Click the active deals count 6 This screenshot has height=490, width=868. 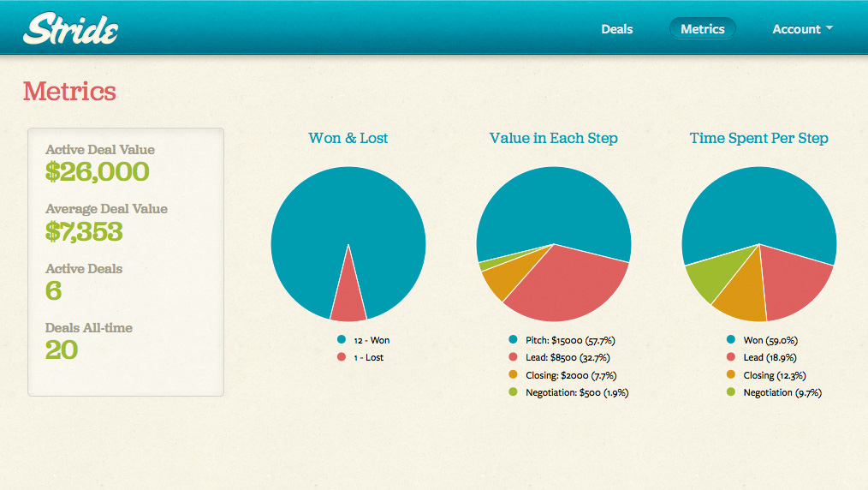point(53,290)
